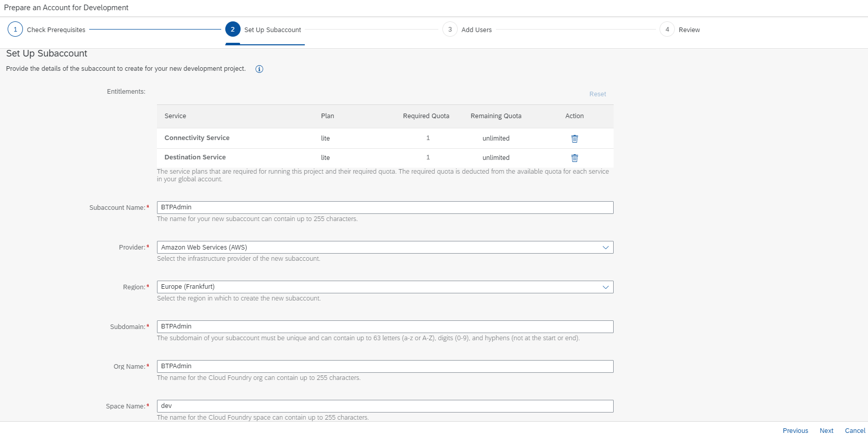Reset the entitlements table

pos(597,94)
